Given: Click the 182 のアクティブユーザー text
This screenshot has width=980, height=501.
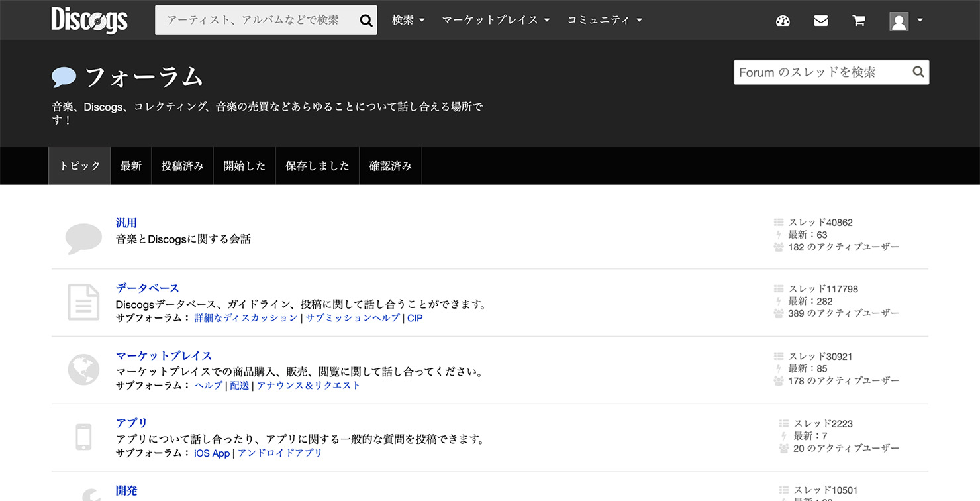Looking at the screenshot, I should 844,247.
